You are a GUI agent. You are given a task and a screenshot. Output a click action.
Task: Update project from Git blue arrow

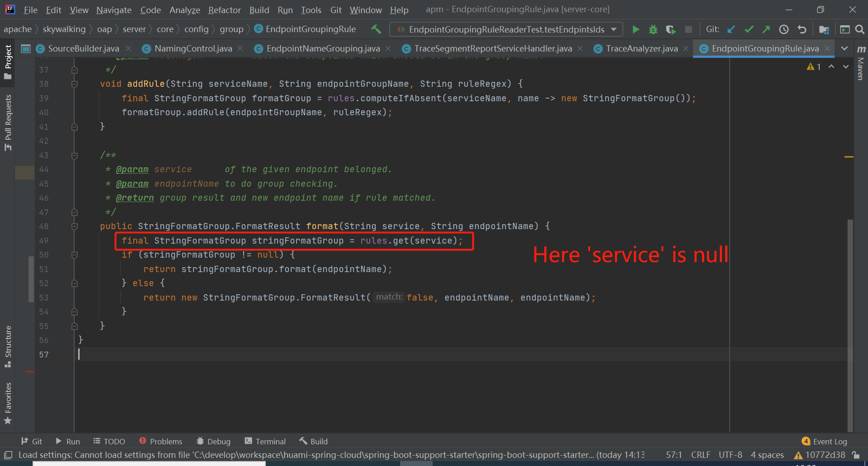(x=731, y=29)
